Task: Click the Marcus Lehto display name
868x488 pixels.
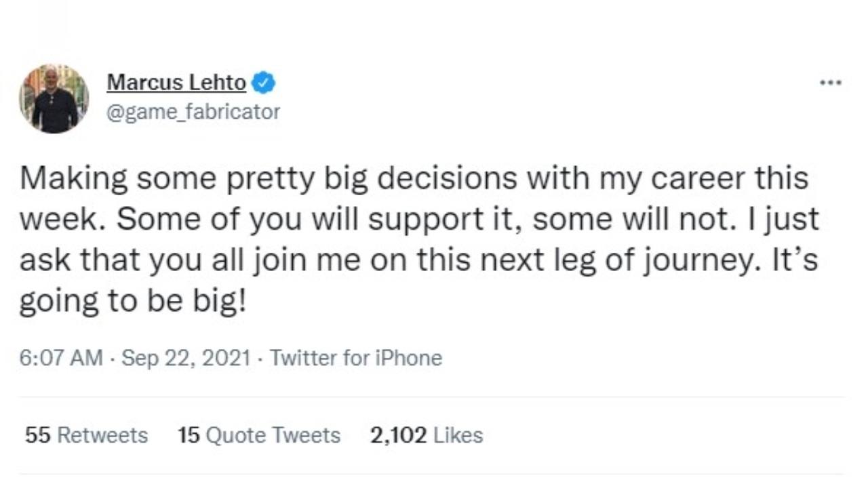Action: coord(176,83)
